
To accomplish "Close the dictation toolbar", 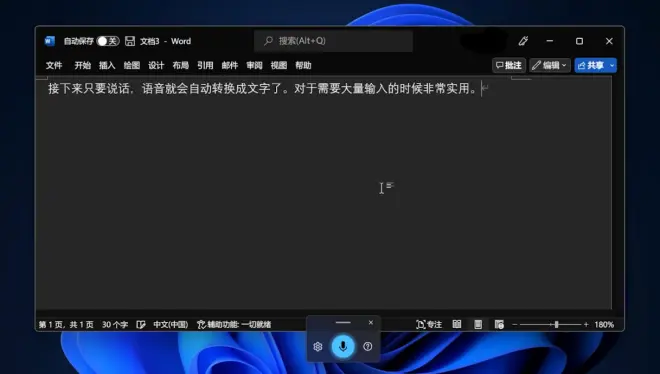I will pos(371,323).
